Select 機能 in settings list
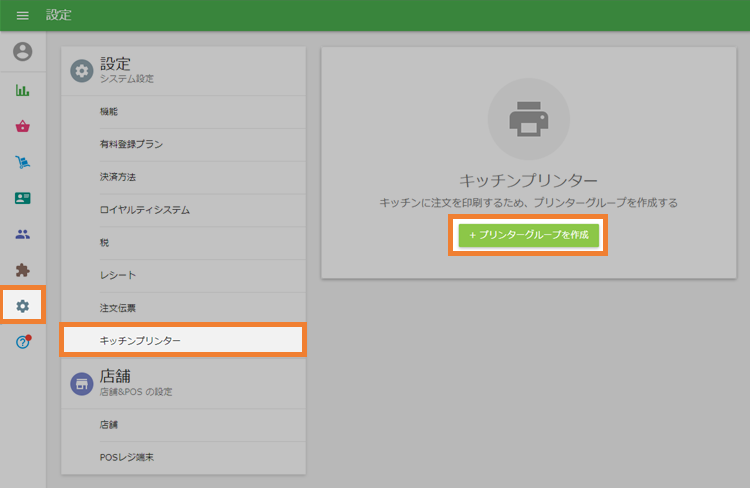Viewport: 750px width, 488px height. click(108, 112)
